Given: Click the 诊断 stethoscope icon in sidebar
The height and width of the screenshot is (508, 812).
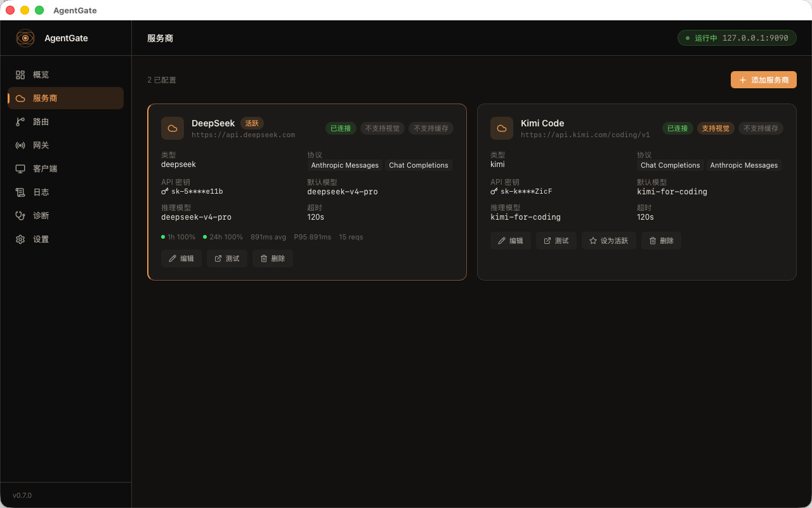Looking at the screenshot, I should pyautogui.click(x=20, y=216).
